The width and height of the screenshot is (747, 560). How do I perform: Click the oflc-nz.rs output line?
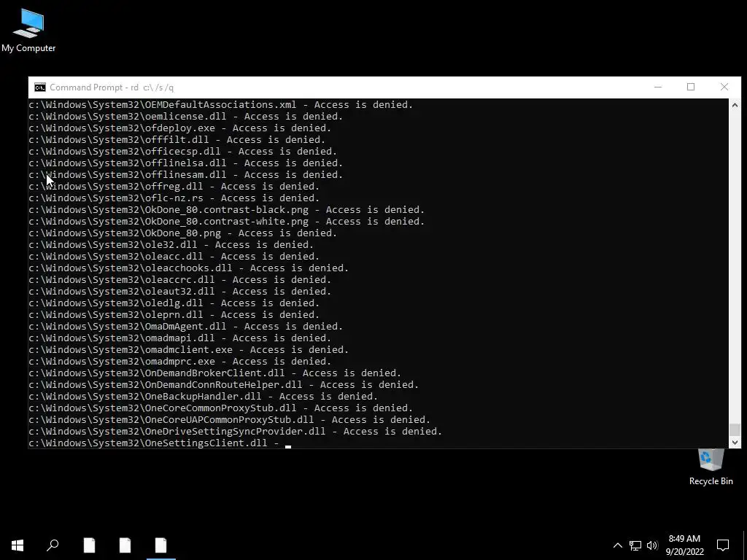pos(174,198)
